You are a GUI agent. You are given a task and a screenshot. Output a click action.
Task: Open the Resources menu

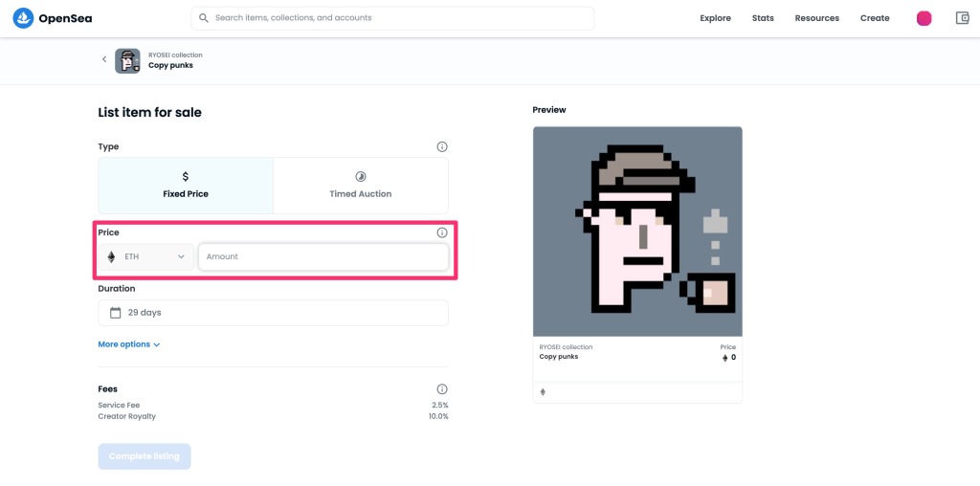click(x=817, y=18)
